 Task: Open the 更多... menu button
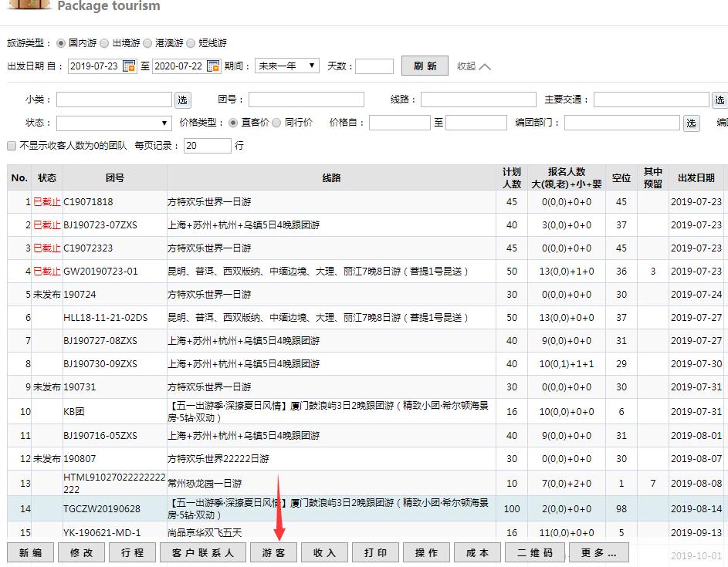coord(599,552)
